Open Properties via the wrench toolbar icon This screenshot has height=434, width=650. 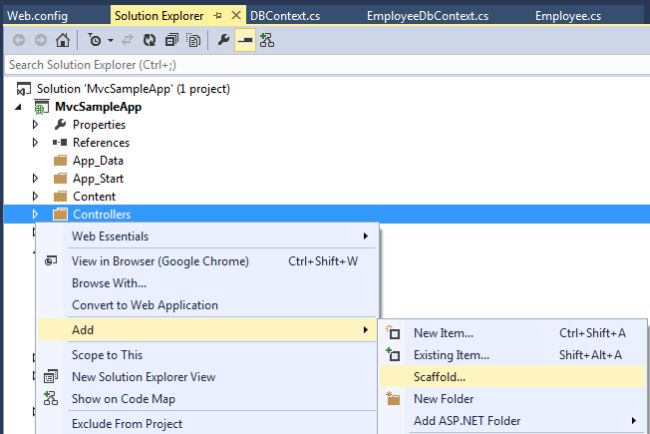click(223, 40)
